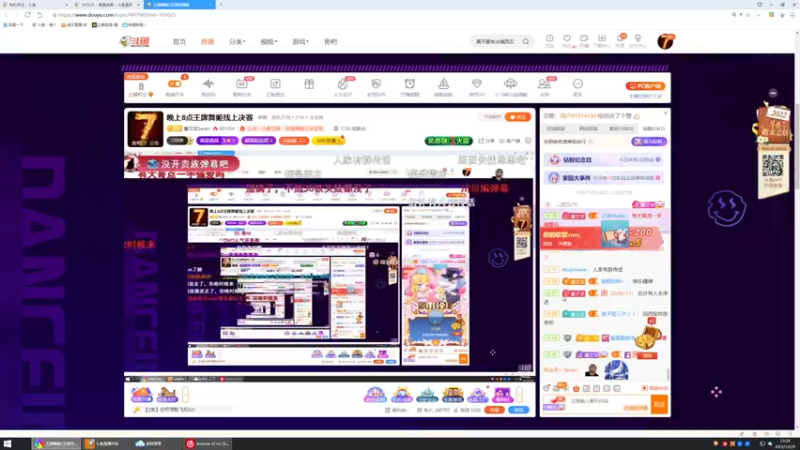The image size is (800, 450).
Task: Open watch history clock icon in header
Action: (x=549, y=39)
